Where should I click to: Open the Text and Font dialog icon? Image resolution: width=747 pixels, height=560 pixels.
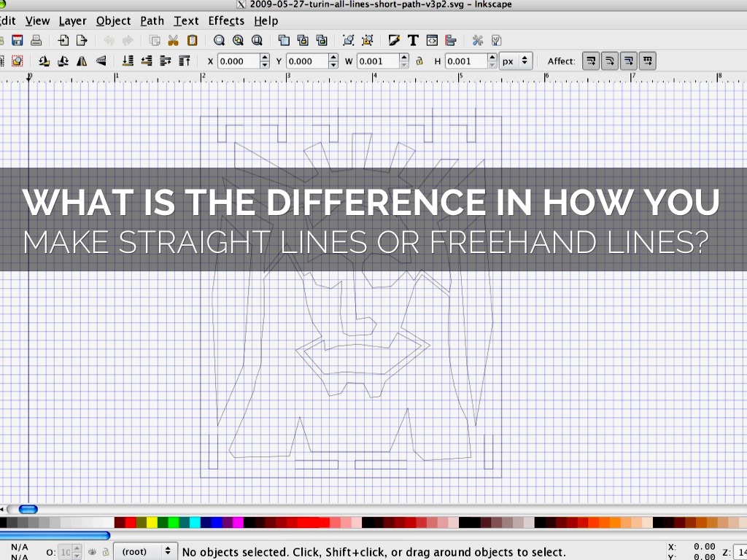pyautogui.click(x=413, y=41)
